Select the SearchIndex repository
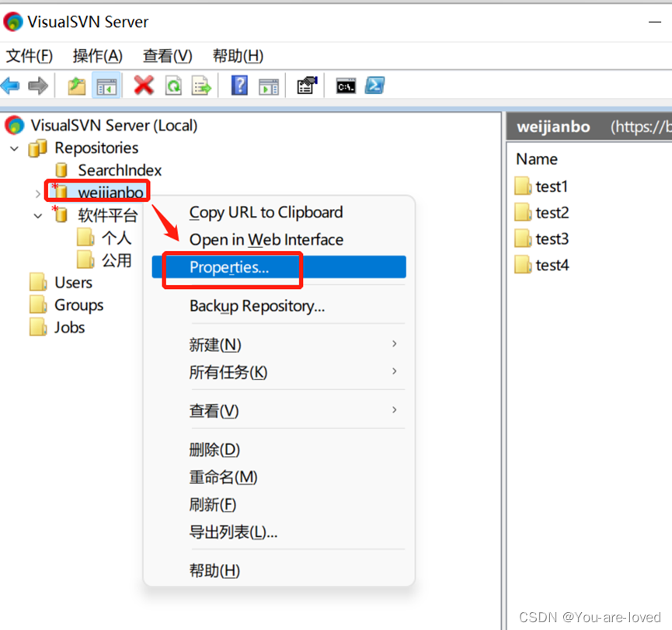 click(120, 170)
